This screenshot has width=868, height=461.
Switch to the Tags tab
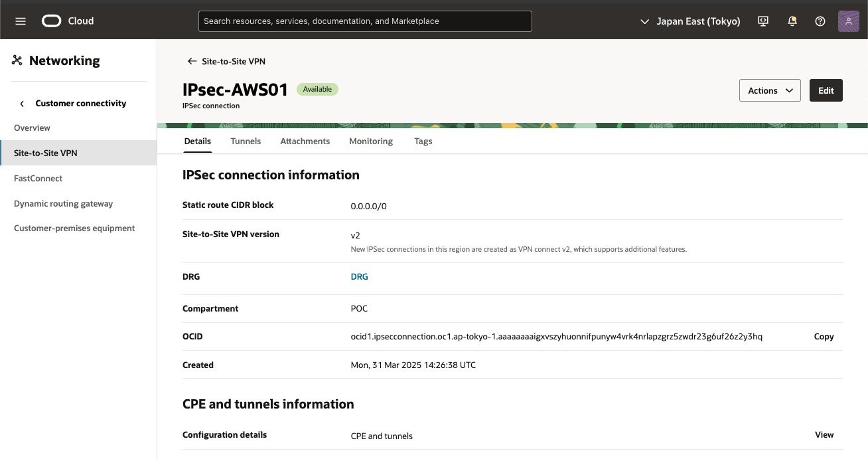pos(423,141)
